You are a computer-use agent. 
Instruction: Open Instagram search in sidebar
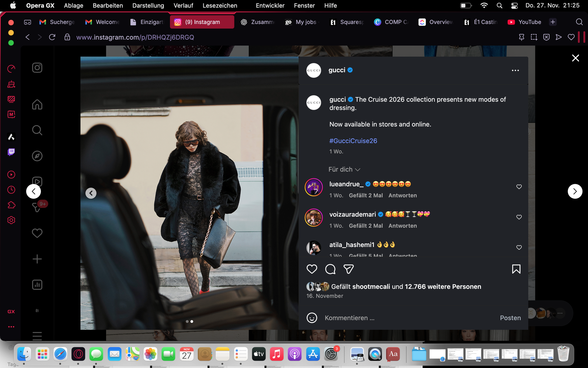(x=37, y=130)
